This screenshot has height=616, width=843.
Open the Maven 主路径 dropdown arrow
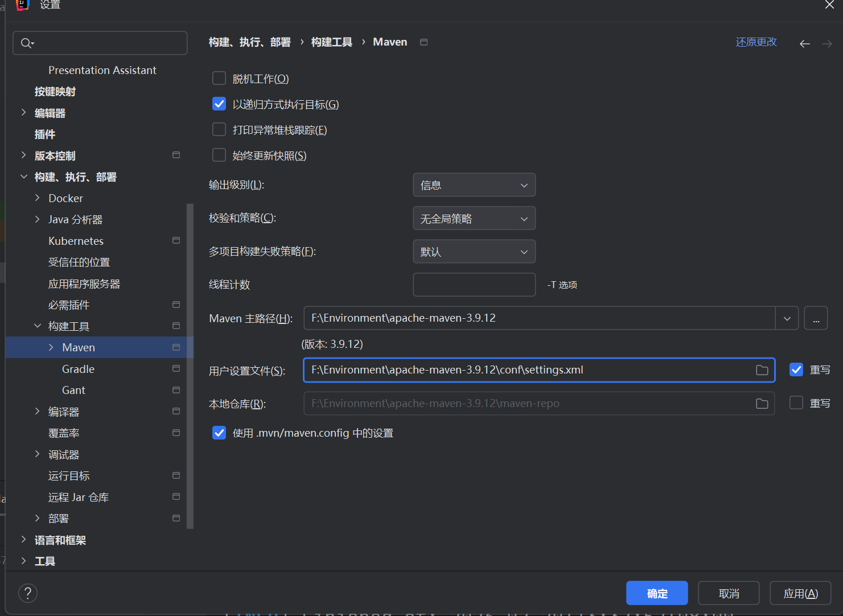(787, 318)
